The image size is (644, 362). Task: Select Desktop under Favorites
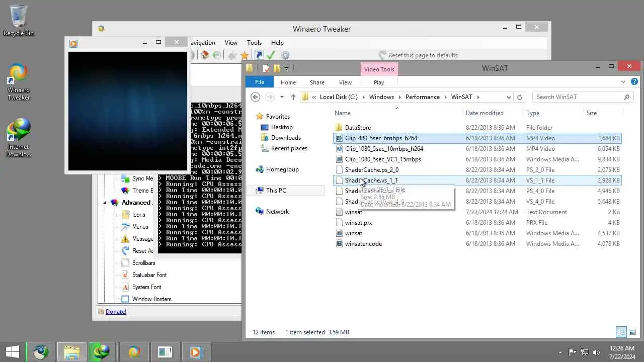click(282, 127)
